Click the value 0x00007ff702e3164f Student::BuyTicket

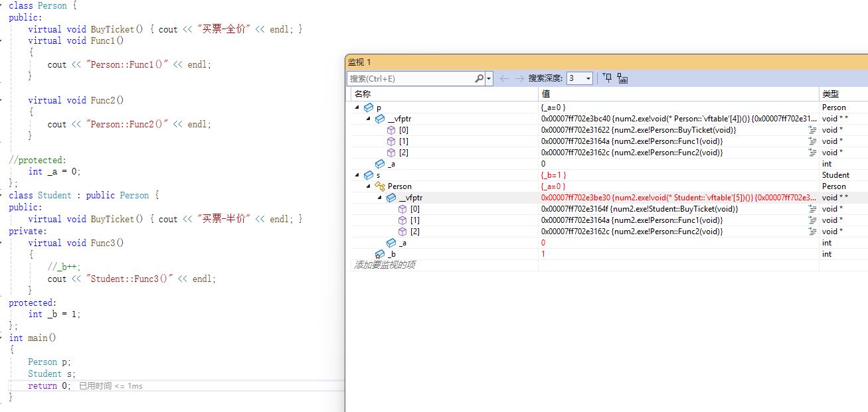point(640,209)
